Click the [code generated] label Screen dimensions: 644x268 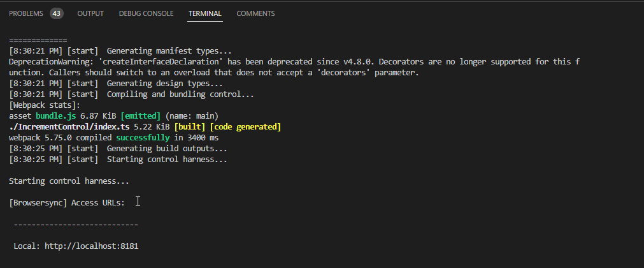point(245,127)
